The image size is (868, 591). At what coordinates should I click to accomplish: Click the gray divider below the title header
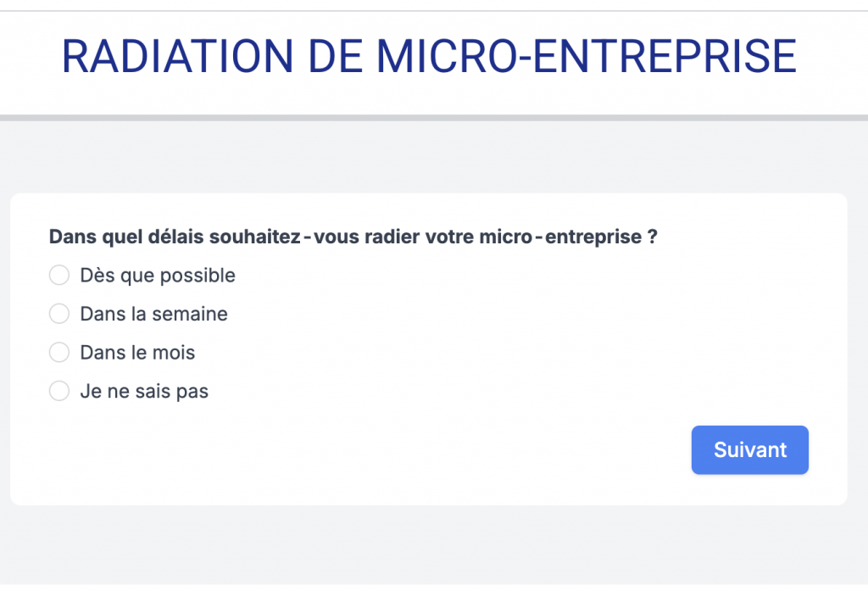click(x=434, y=118)
